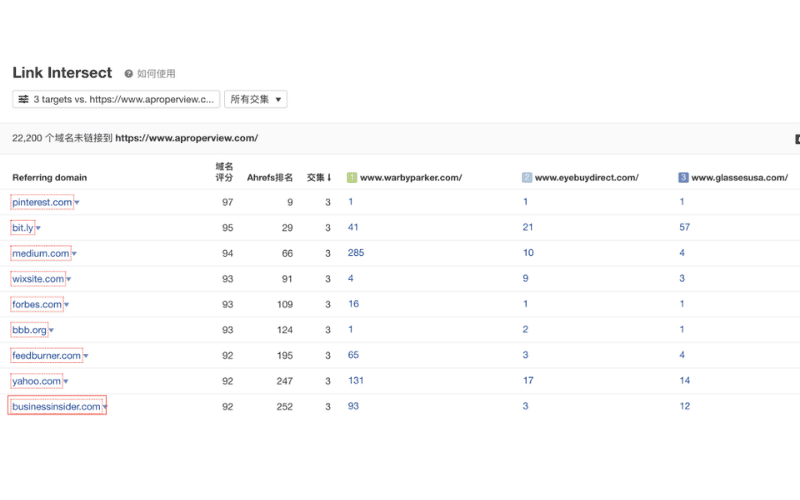Open the 65 warbyparker links for feedburner.com
The image size is (800, 500).
click(353, 355)
